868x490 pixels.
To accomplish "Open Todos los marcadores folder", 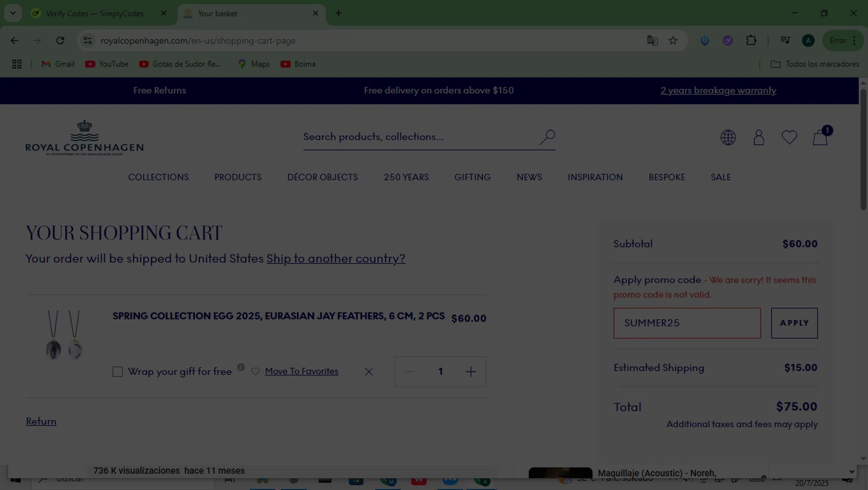I will [815, 64].
